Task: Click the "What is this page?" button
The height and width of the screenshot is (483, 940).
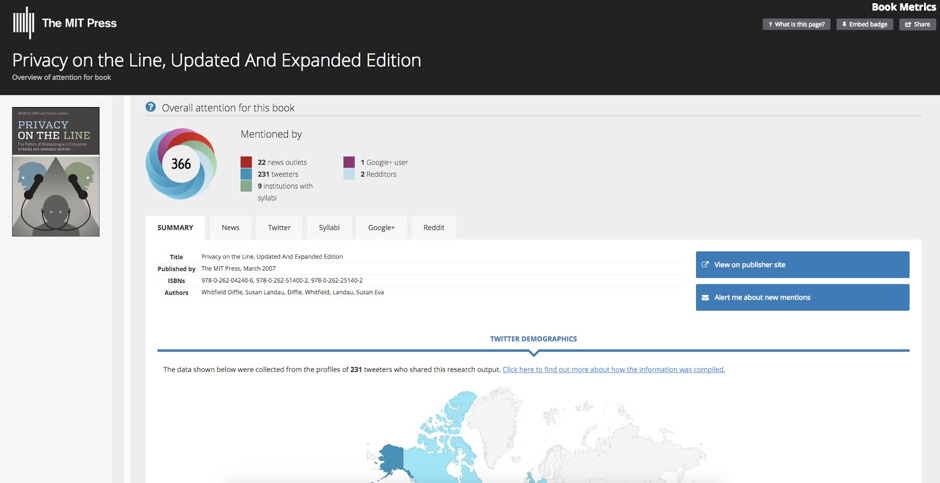Action: [796, 25]
